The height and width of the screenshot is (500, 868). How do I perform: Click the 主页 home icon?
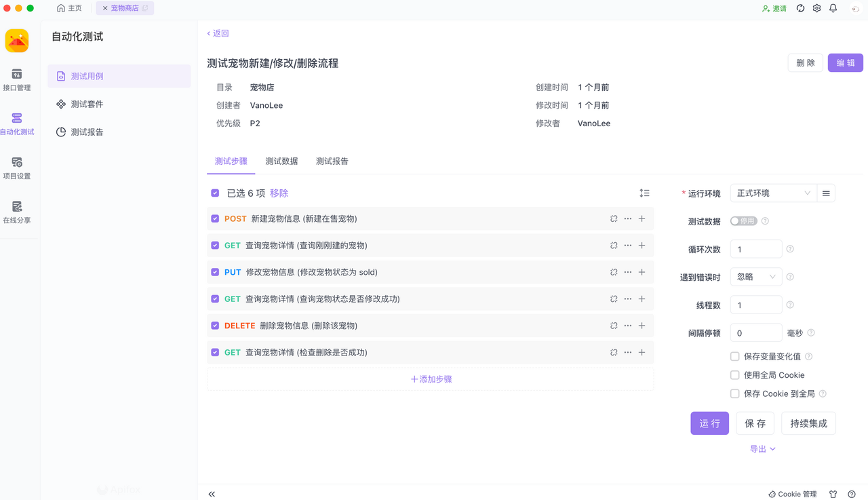tap(69, 8)
